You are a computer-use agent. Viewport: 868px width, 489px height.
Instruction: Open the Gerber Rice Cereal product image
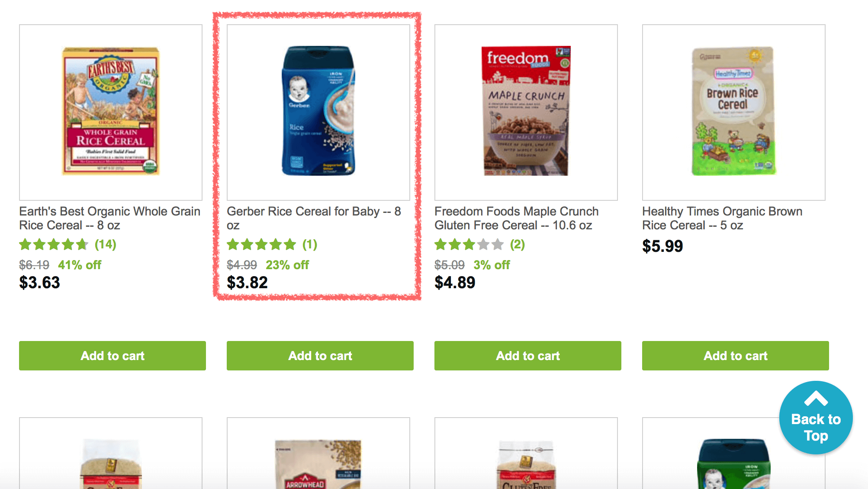[318, 113]
